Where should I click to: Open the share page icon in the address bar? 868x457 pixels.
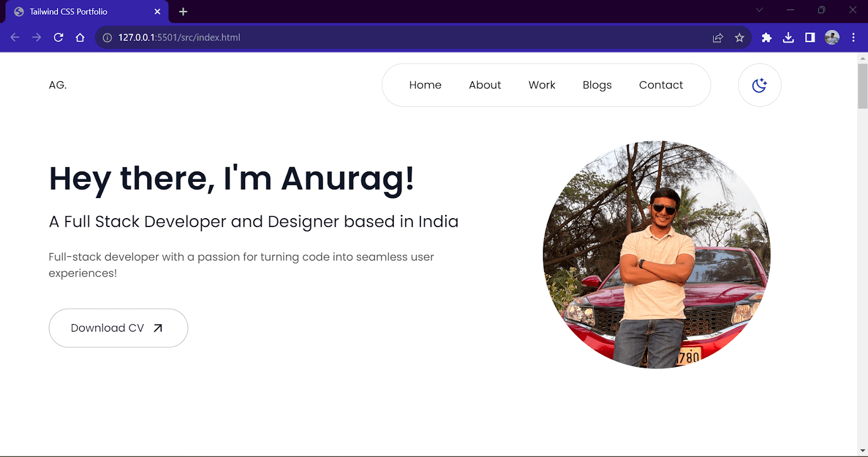pos(718,37)
